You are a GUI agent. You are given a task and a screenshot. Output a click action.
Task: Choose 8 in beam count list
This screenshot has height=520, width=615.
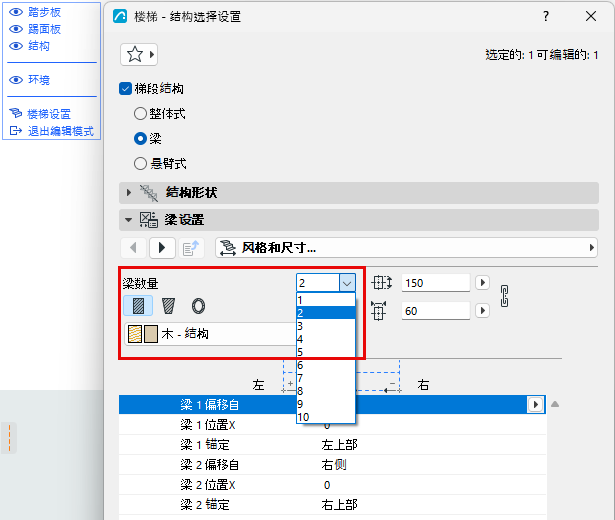pyautogui.click(x=326, y=391)
